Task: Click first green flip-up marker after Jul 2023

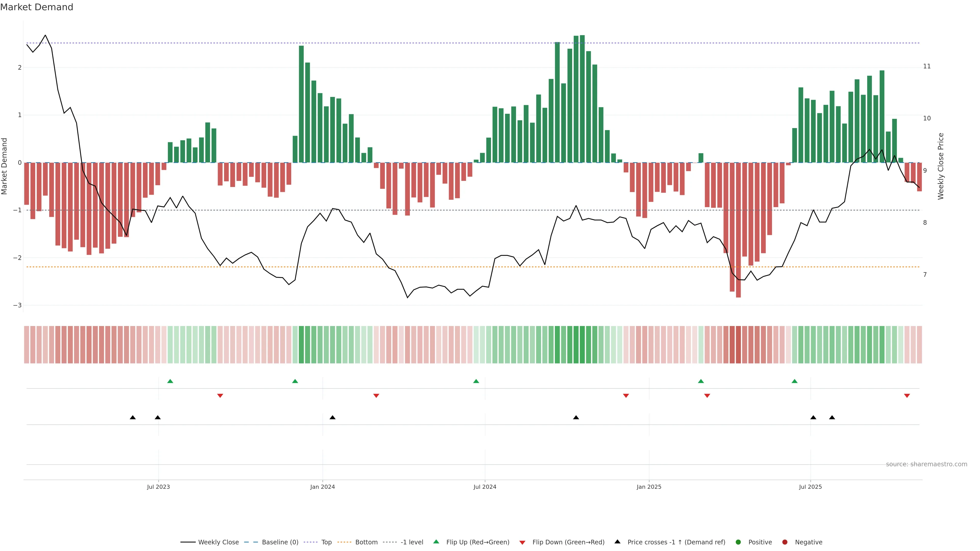Action: (170, 381)
